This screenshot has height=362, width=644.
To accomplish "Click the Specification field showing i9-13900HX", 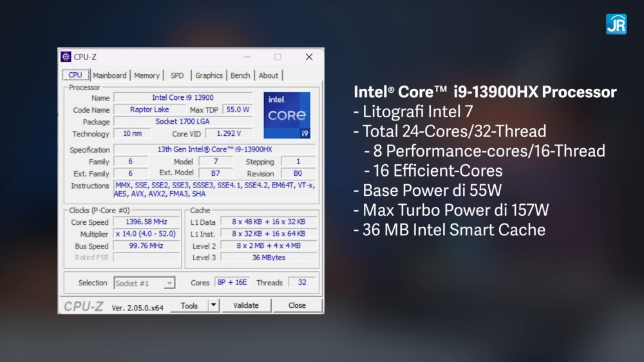I will tap(214, 149).
